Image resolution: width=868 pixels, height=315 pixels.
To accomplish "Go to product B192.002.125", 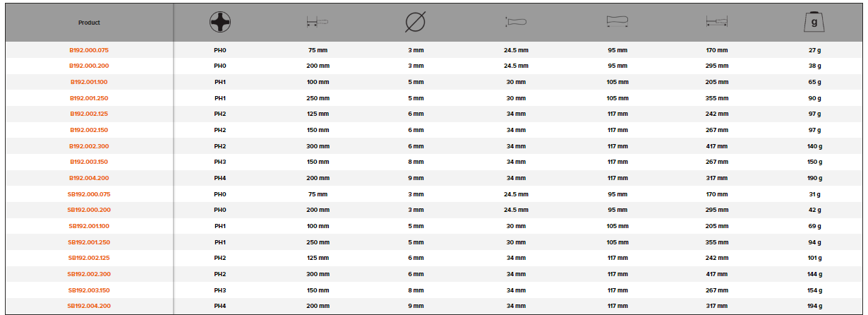I will pyautogui.click(x=89, y=114).
